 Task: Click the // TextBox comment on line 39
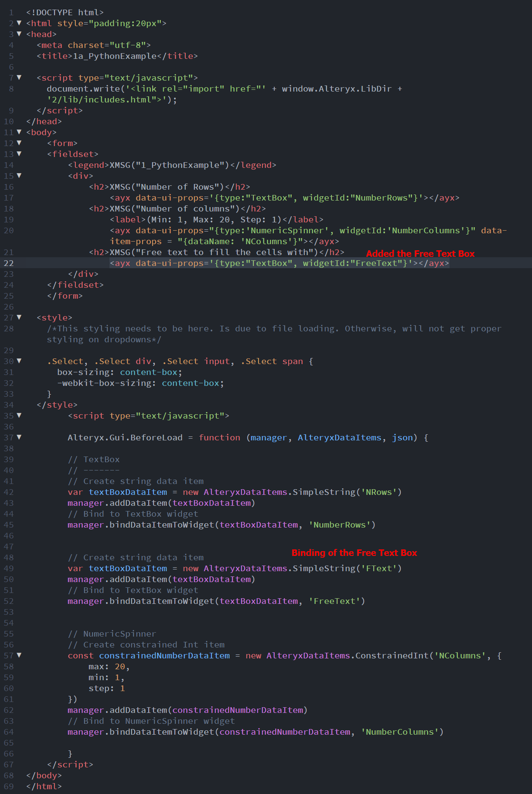94,459
